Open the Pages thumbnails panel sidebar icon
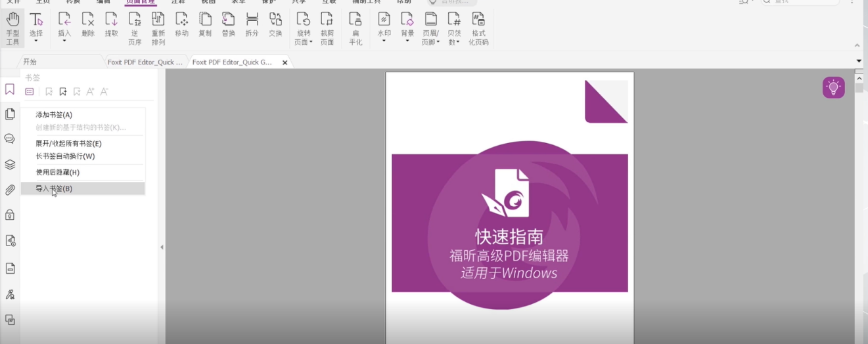This screenshot has width=868, height=344. pyautogui.click(x=10, y=114)
